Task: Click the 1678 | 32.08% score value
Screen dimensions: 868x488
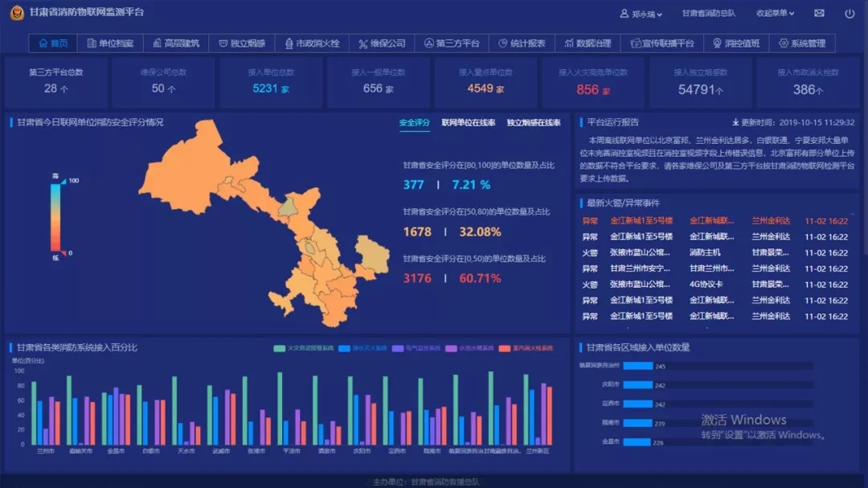Action: [452, 232]
